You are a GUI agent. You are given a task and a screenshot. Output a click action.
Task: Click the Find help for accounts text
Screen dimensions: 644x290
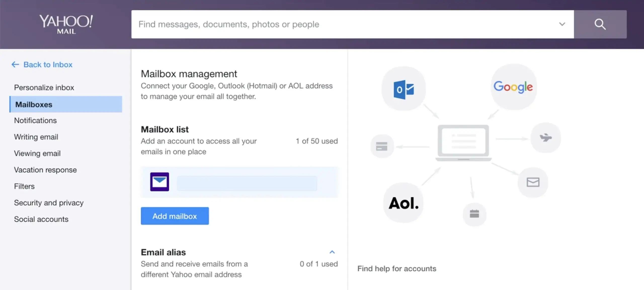coord(397,269)
